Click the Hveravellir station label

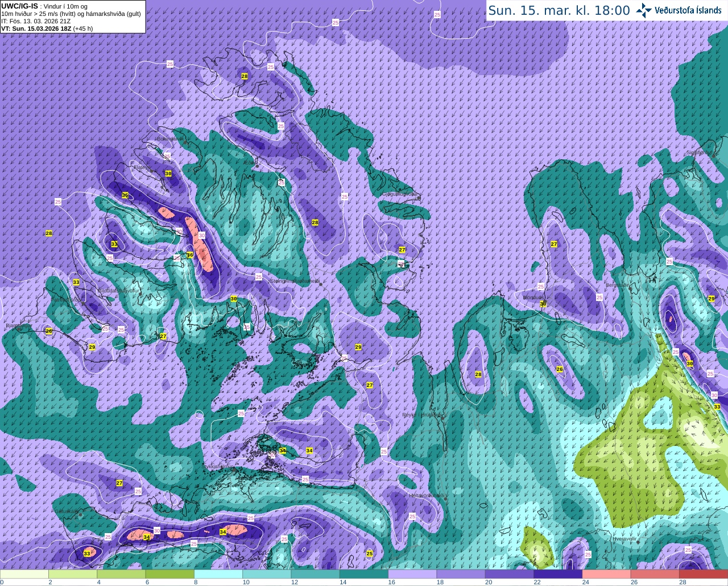(x=624, y=538)
